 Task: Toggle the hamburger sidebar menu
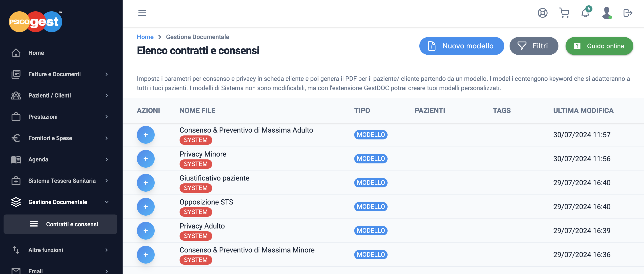coord(142,13)
